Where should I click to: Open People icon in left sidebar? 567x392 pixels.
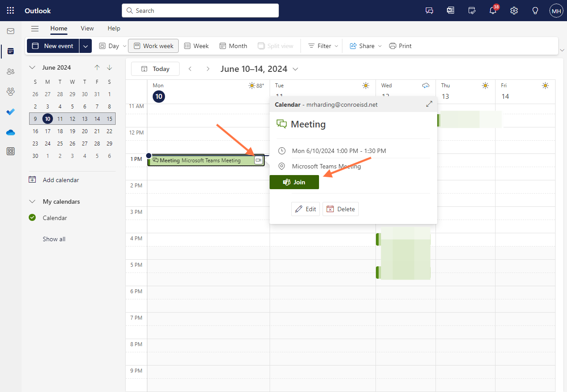(11, 71)
